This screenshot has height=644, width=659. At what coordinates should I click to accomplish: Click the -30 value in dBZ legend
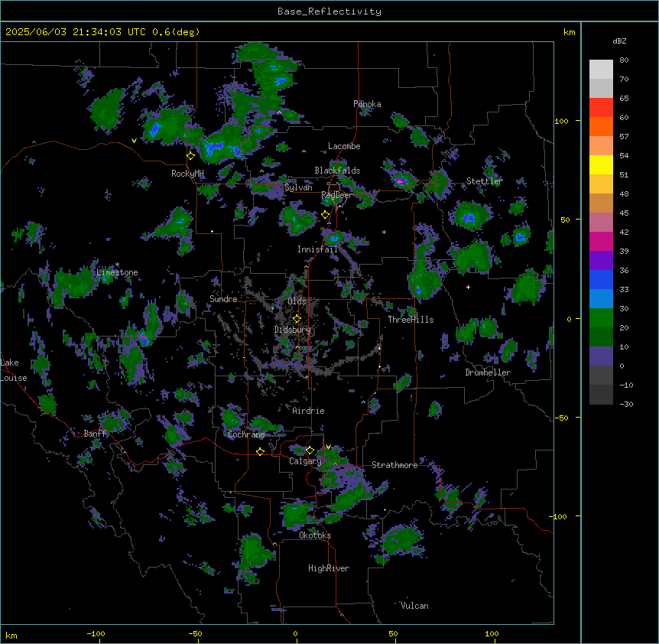pos(626,404)
